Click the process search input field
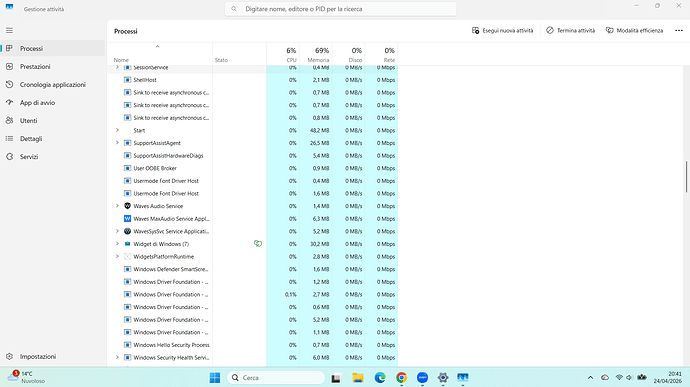The height and width of the screenshot is (387, 690). 341,9
